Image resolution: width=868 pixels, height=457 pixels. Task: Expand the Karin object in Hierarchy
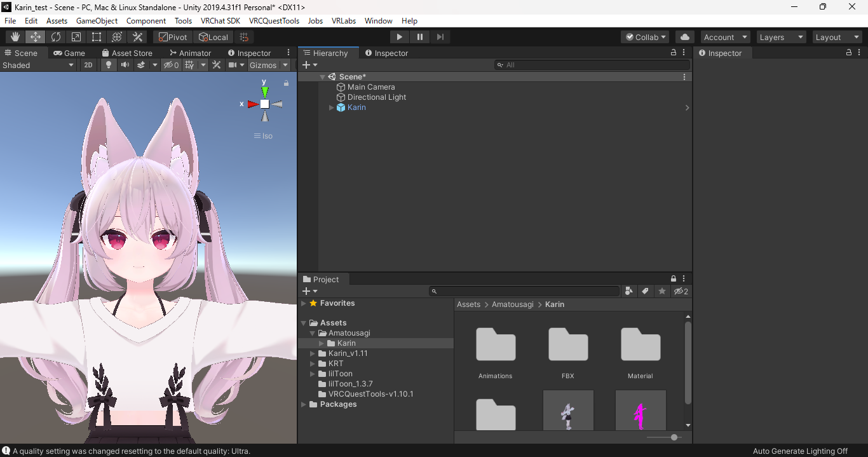331,107
